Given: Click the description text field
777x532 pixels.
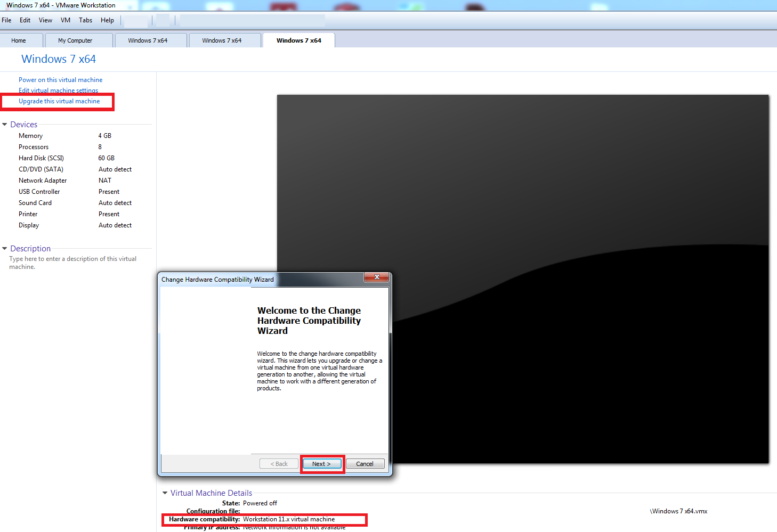Looking at the screenshot, I should (x=73, y=263).
